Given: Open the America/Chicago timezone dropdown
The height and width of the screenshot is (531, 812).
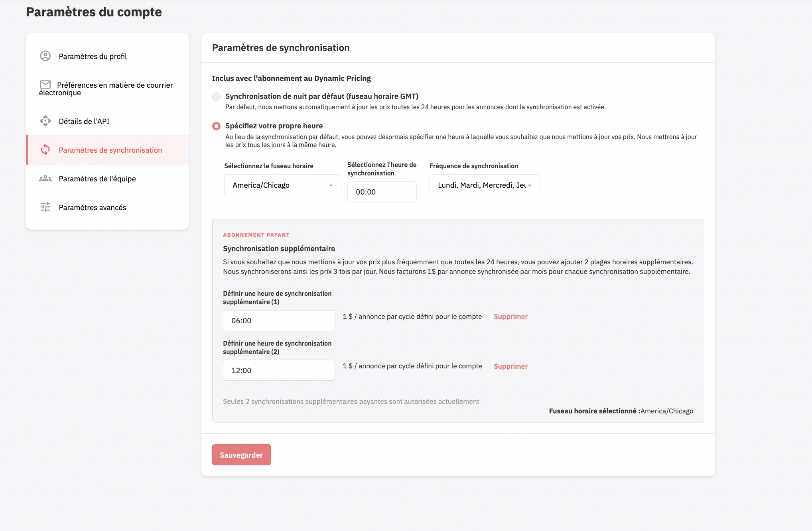Looking at the screenshot, I should (x=282, y=185).
